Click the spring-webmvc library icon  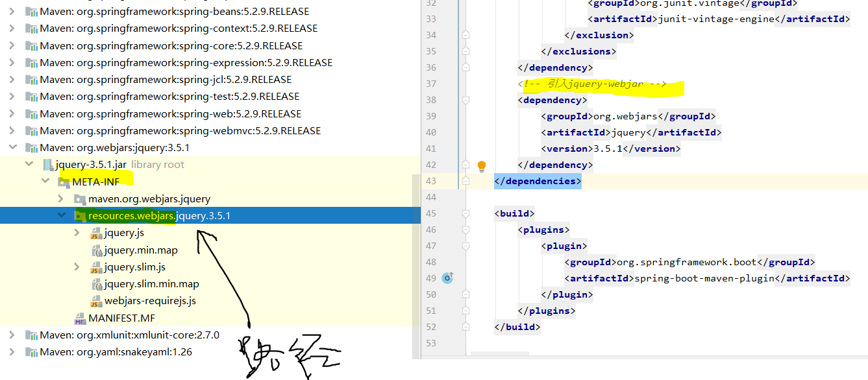[x=31, y=130]
